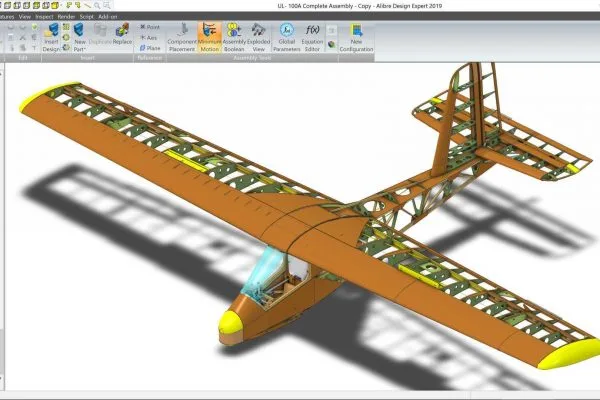The width and height of the screenshot is (600, 400).
Task: Click the magnifier zoom icon in the top toolbar
Action: coord(97,5)
